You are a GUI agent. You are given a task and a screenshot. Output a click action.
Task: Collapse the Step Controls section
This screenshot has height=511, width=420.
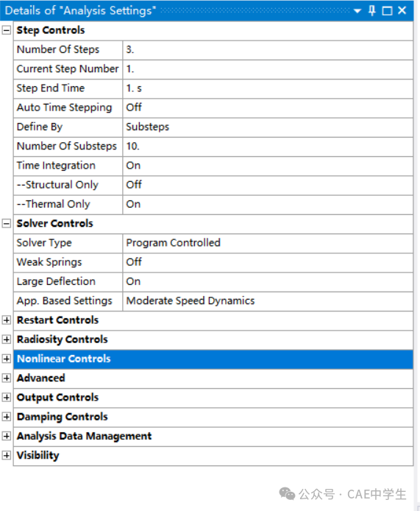pyautogui.click(x=6, y=30)
